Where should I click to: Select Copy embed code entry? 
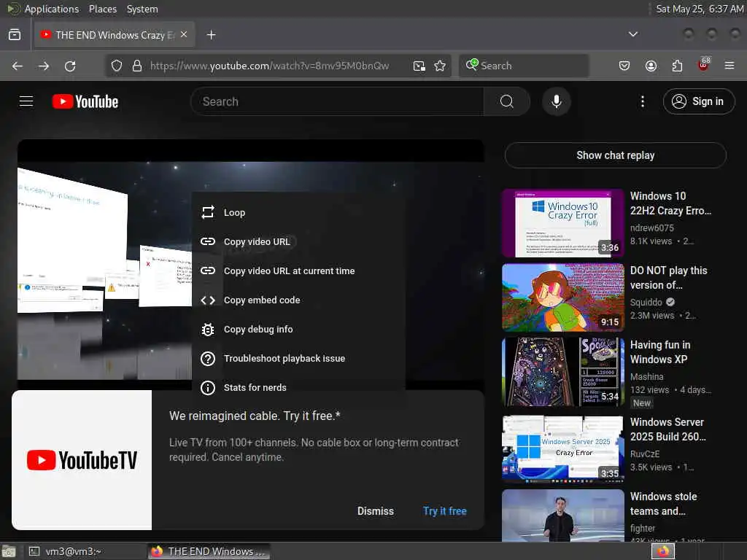coord(298,300)
